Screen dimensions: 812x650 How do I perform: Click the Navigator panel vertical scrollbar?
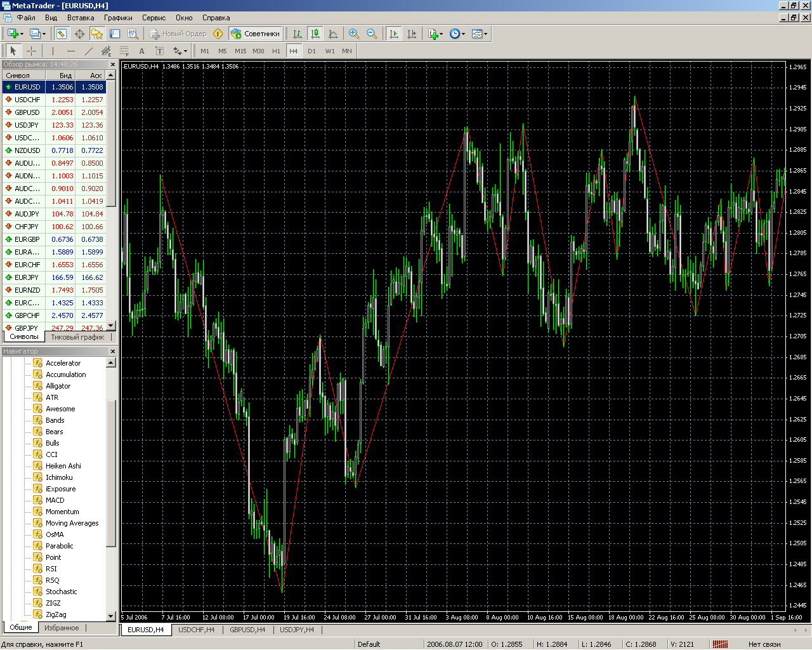111,489
